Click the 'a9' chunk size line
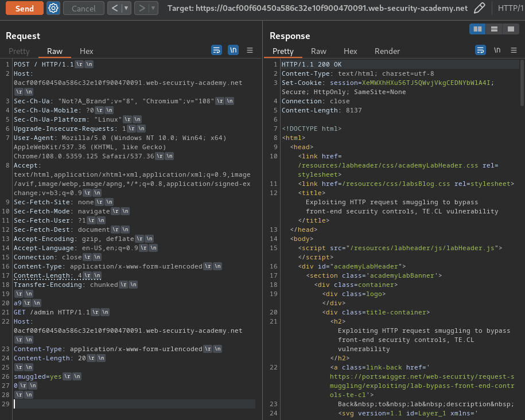525x420 pixels. (x=17, y=303)
